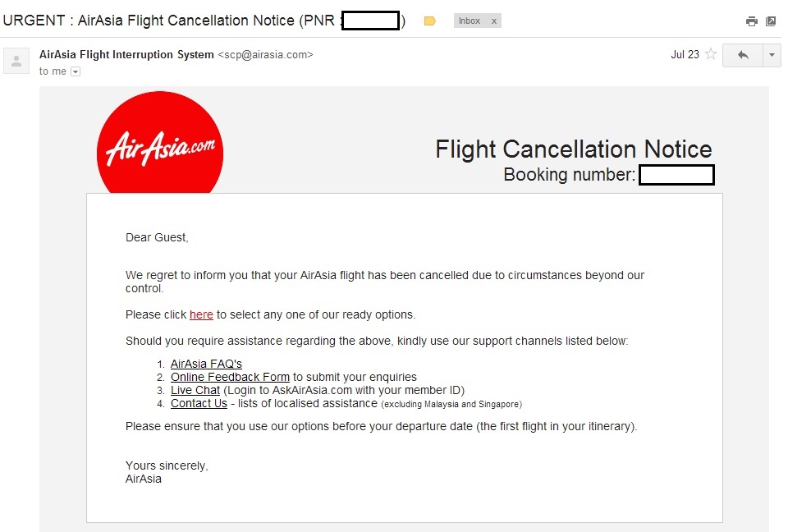Click the print all icon
The image size is (788, 532).
751,21
